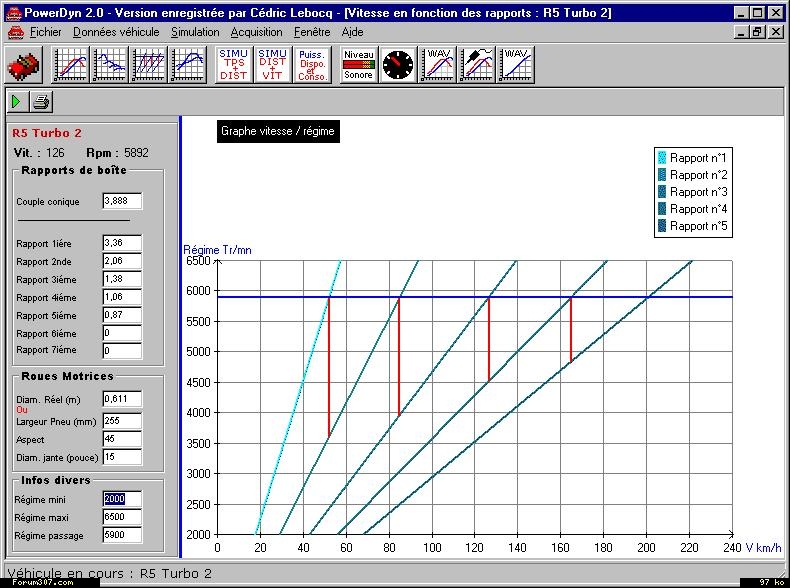The width and height of the screenshot is (790, 588).
Task: Click the cyan Rapport n°1 legend swatch
Action: [662, 158]
